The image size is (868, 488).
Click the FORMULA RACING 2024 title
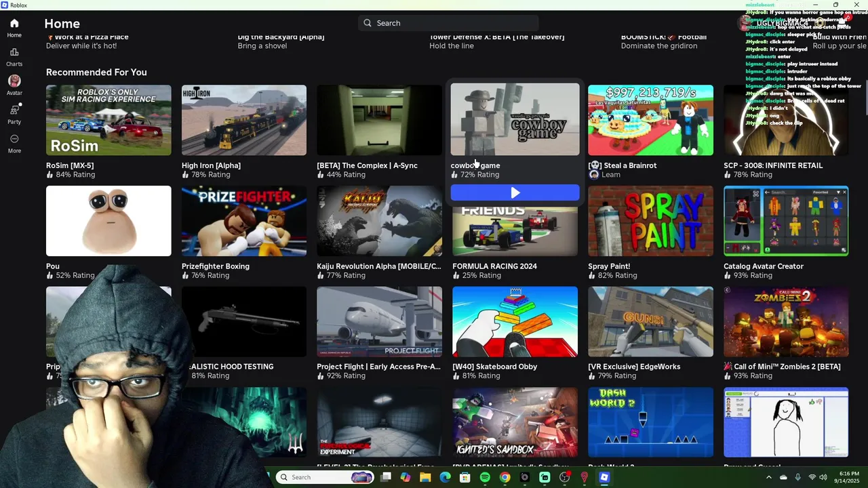coord(494,266)
